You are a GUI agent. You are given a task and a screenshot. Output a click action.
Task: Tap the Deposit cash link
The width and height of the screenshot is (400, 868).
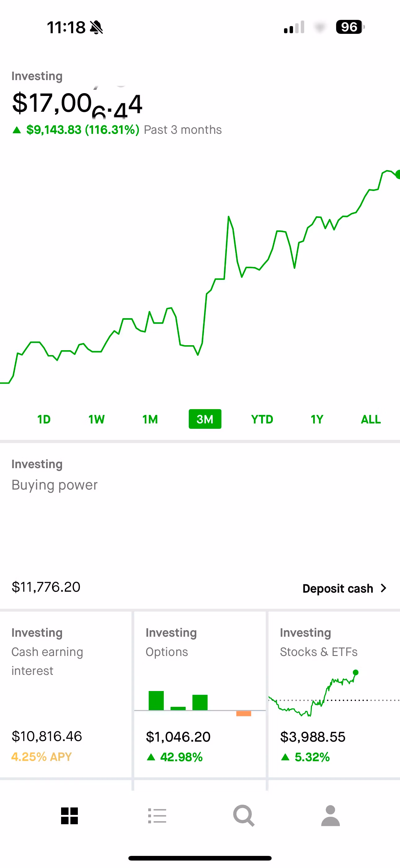(338, 588)
